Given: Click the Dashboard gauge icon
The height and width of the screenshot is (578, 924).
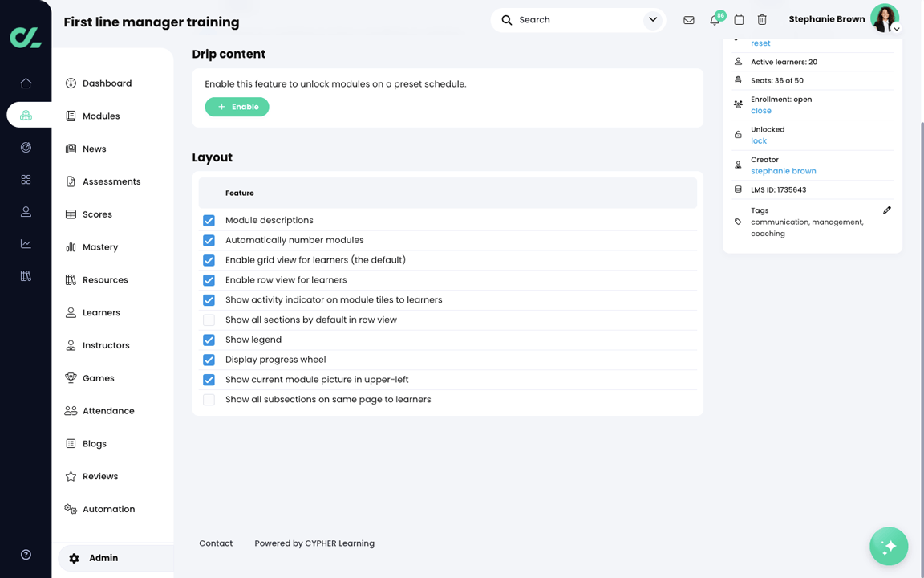Looking at the screenshot, I should 71,83.
